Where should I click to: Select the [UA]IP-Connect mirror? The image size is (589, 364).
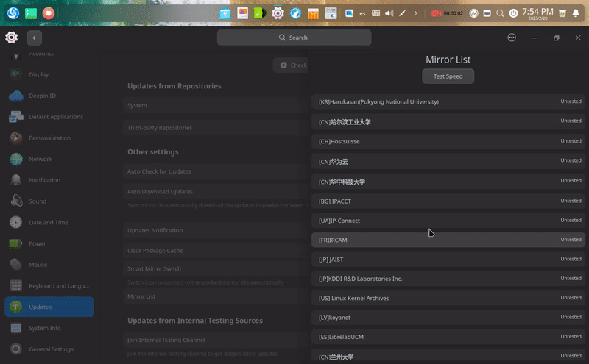pos(448,221)
